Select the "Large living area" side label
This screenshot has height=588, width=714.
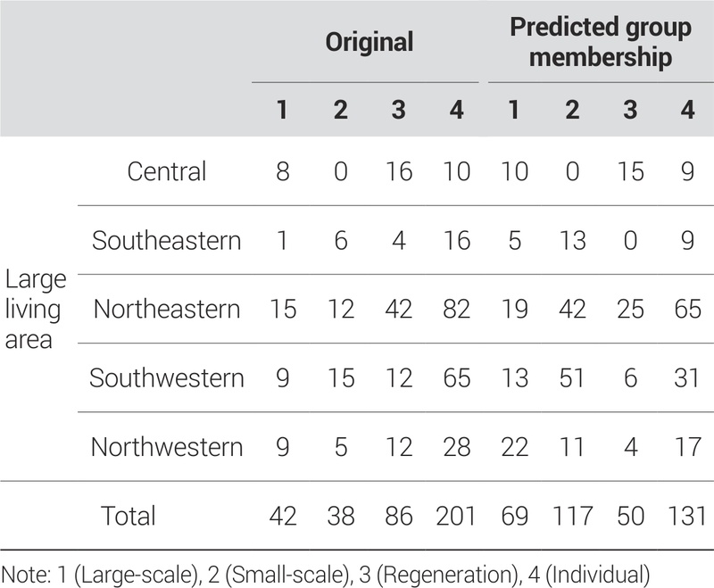coord(36,309)
